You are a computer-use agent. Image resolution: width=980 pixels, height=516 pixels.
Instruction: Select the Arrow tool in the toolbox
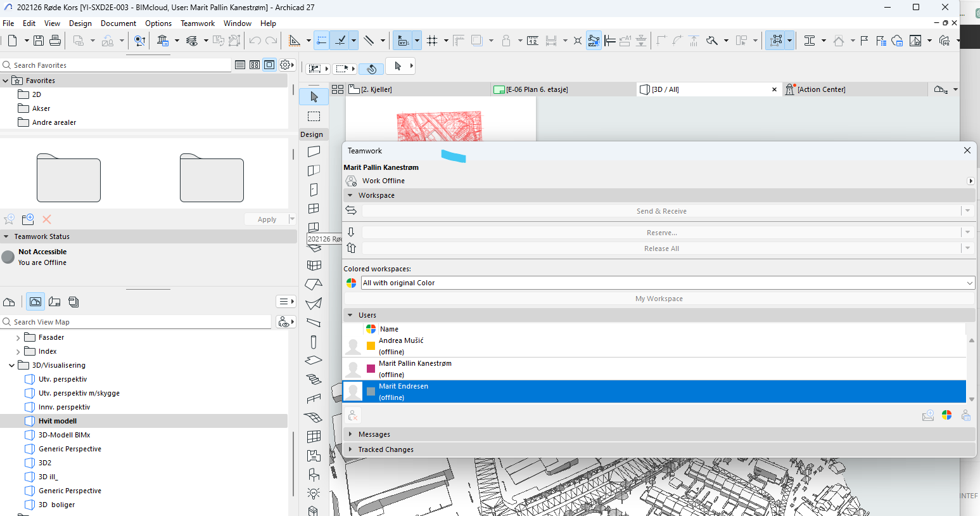pos(314,97)
